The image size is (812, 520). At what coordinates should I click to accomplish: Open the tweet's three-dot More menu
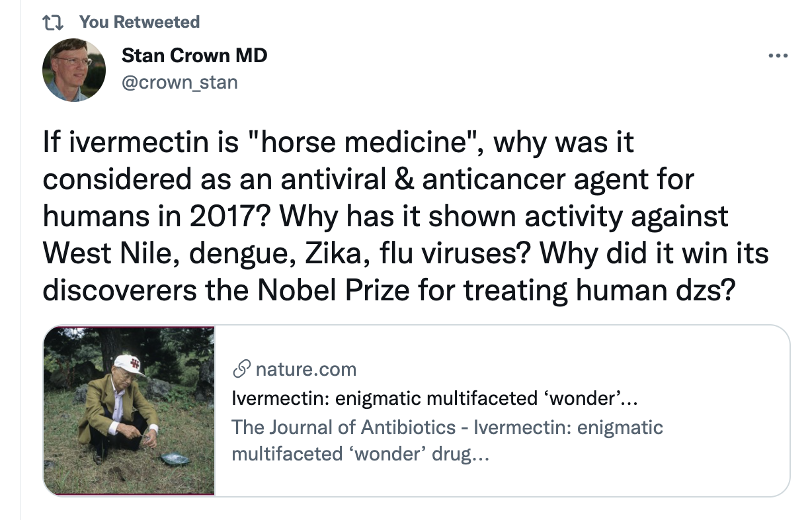click(x=778, y=56)
